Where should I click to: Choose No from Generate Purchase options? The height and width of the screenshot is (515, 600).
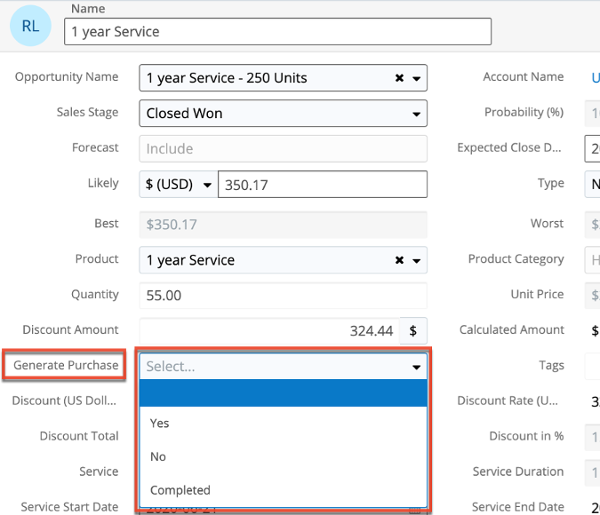(x=158, y=457)
